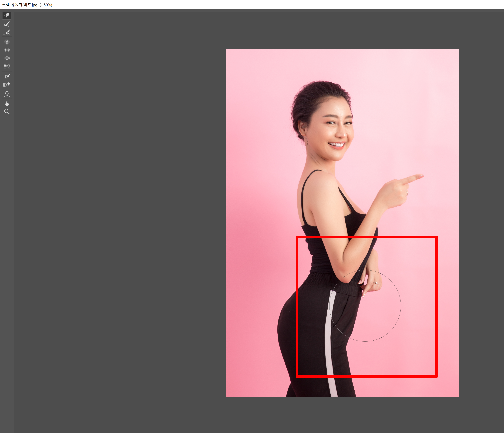Select the Freeze Mask tool
The width and height of the screenshot is (504, 433).
(7, 76)
